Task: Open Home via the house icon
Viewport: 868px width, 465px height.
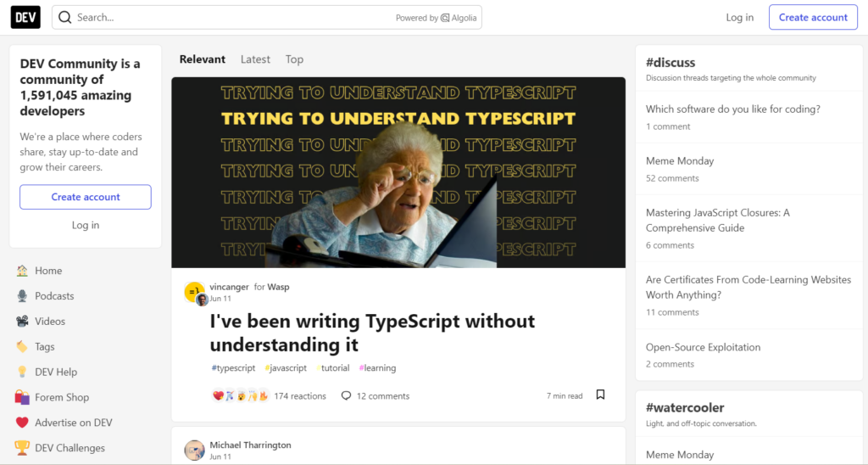Action: (x=22, y=271)
